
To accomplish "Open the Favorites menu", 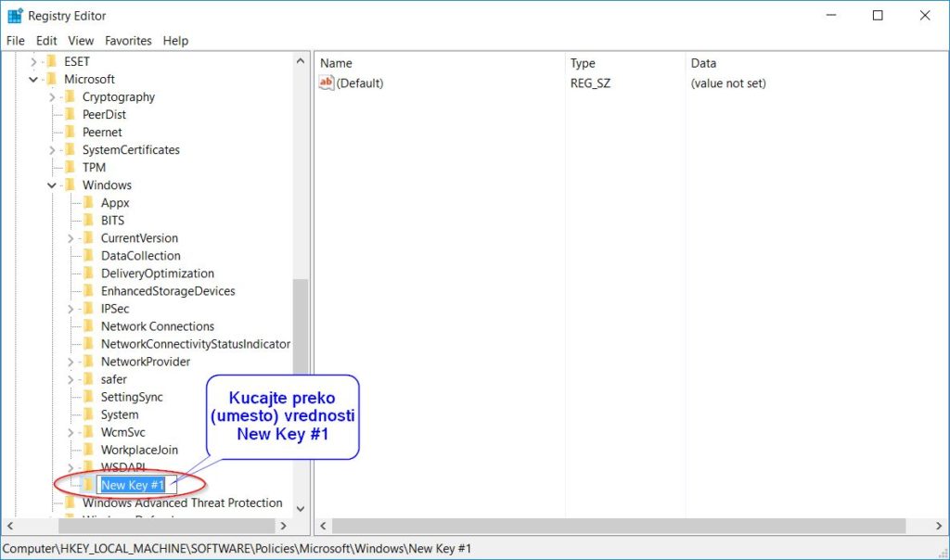I will click(x=128, y=41).
